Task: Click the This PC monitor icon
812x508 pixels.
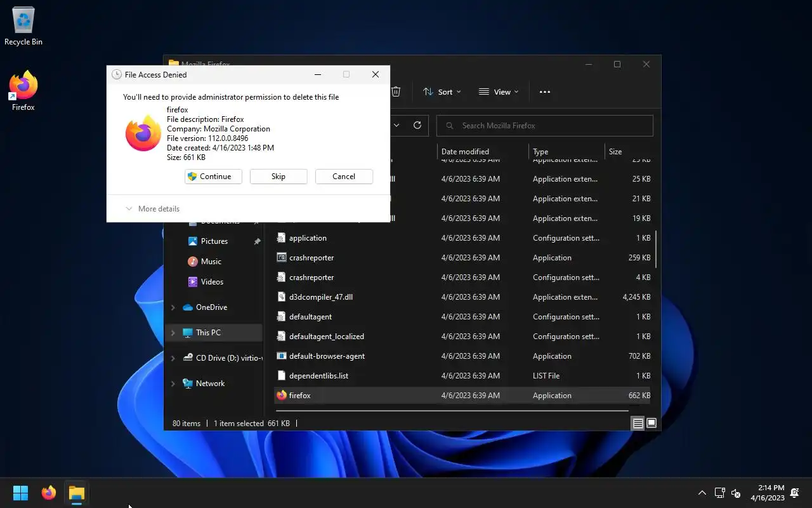Action: tap(188, 333)
